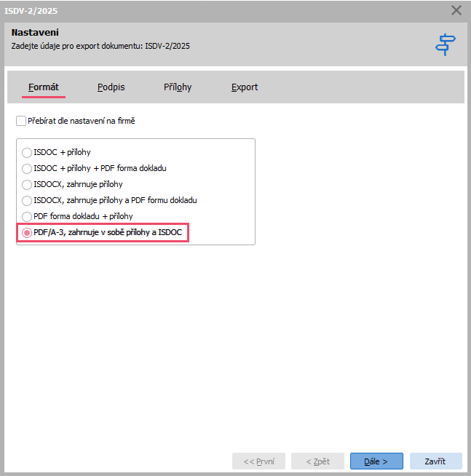Choose ISDOC + přílohy + PDF forma dokladu
471x476 pixels.
[27, 168]
